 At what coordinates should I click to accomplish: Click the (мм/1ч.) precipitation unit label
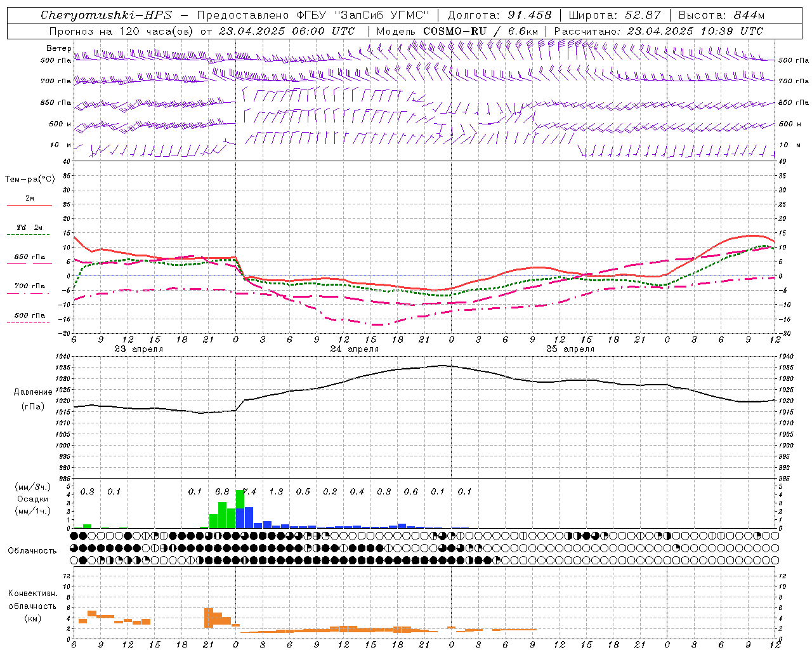33,511
